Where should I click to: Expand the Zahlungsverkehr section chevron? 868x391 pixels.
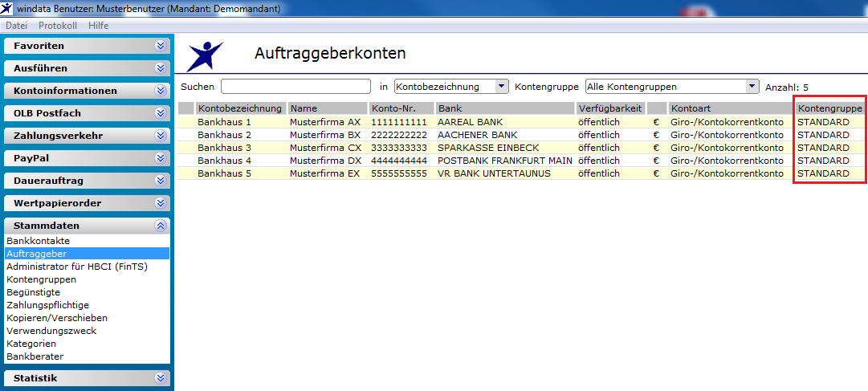coord(161,136)
